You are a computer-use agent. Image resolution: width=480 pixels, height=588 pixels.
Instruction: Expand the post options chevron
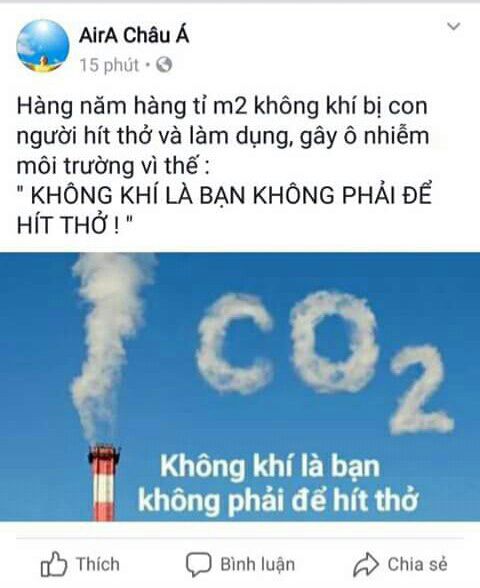click(454, 27)
